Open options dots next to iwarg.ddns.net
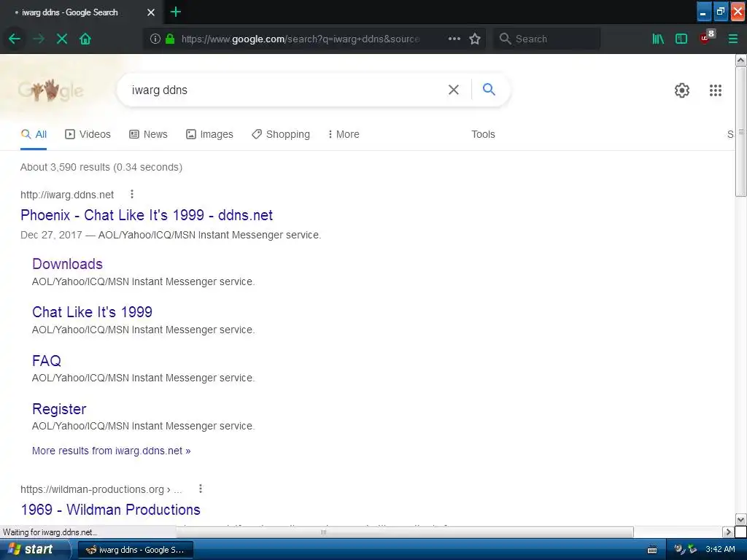 pyautogui.click(x=132, y=194)
